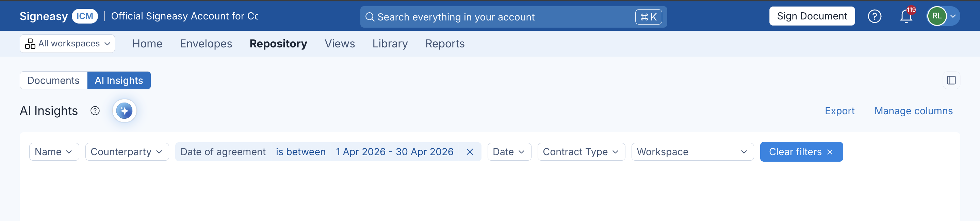The width and height of the screenshot is (980, 221).
Task: Click the AI Insights help info icon
Action: point(95,111)
